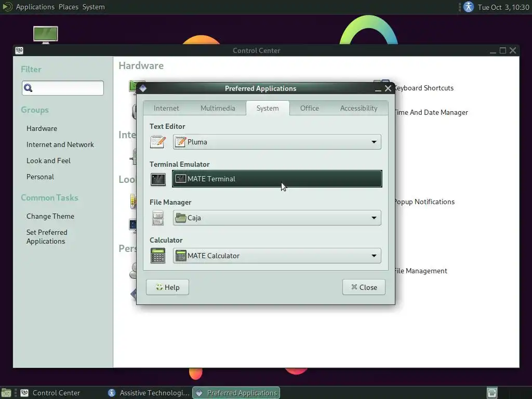The image size is (532, 399).
Task: Click the File Manager cabinet icon
Action: (x=158, y=218)
